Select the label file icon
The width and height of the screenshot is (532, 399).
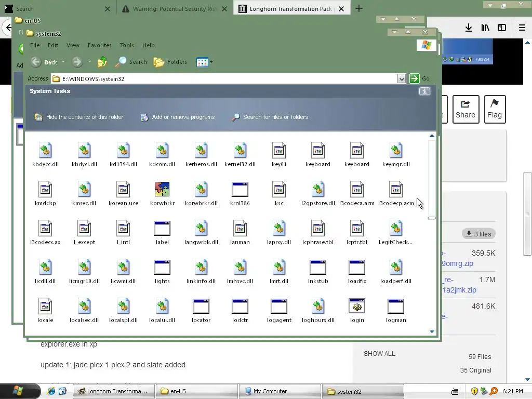click(x=162, y=229)
